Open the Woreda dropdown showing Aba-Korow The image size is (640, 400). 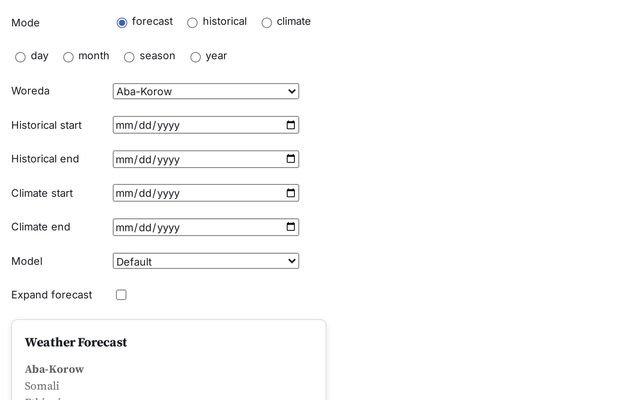pyautogui.click(x=205, y=91)
